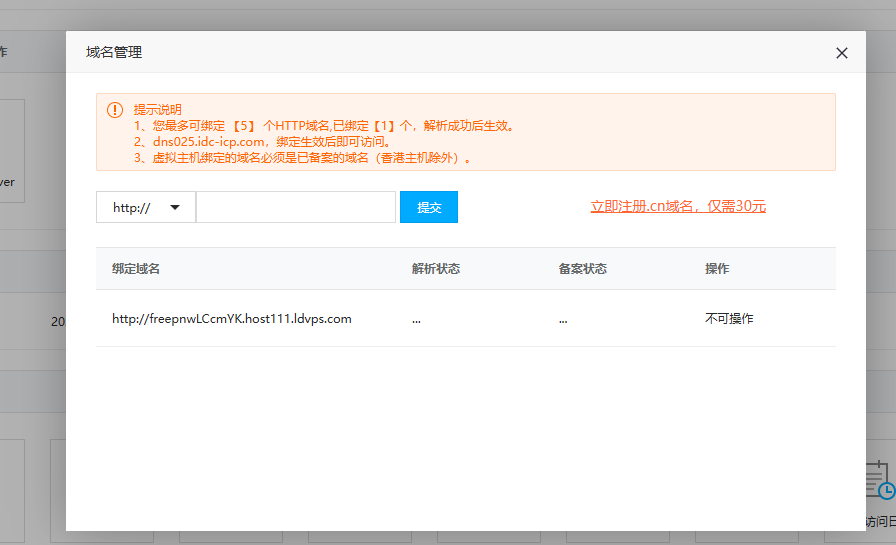Click the tip about binding 5 HTTP domains
Viewport: 896px width, 545px height.
[x=324, y=126]
